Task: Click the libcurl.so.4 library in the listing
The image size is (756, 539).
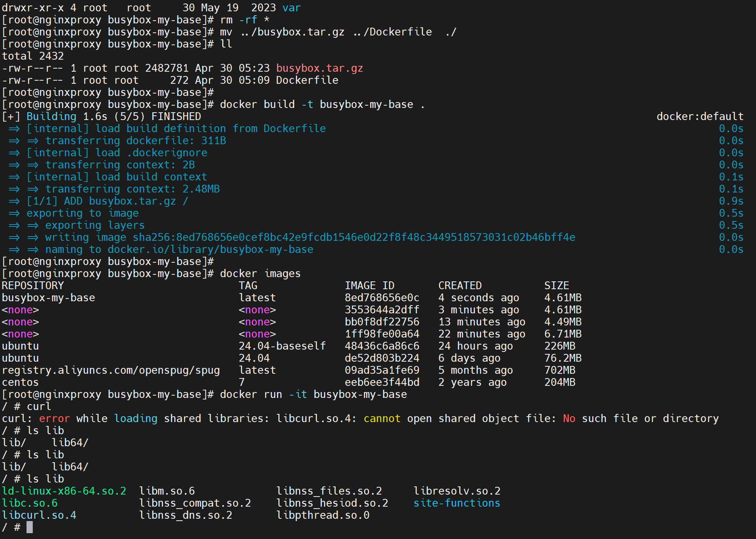Action: pyautogui.click(x=39, y=515)
